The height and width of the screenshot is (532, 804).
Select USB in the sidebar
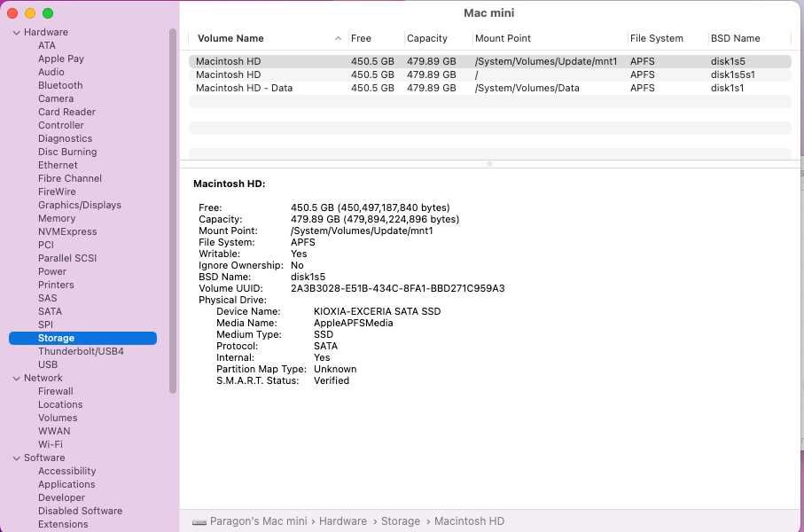point(48,364)
